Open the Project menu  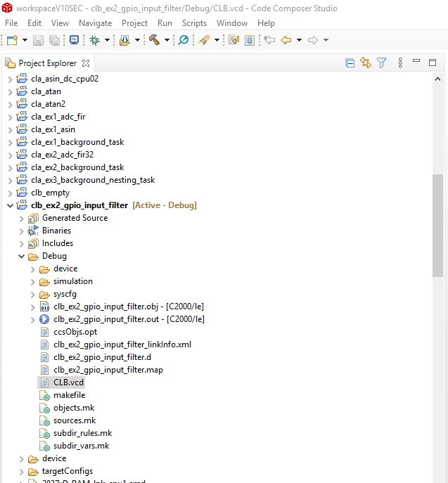(134, 23)
